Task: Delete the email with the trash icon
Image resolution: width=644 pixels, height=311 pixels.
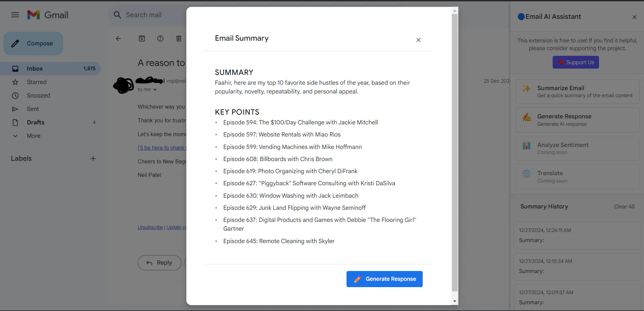Action: tap(179, 38)
